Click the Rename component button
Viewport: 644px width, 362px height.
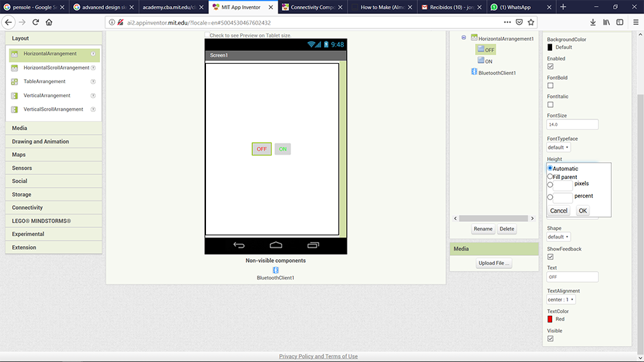pyautogui.click(x=483, y=229)
